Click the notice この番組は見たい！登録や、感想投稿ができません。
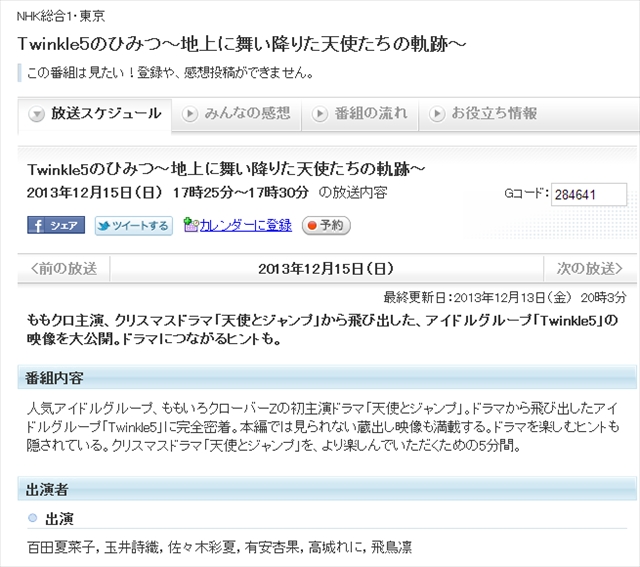 pyautogui.click(x=170, y=73)
